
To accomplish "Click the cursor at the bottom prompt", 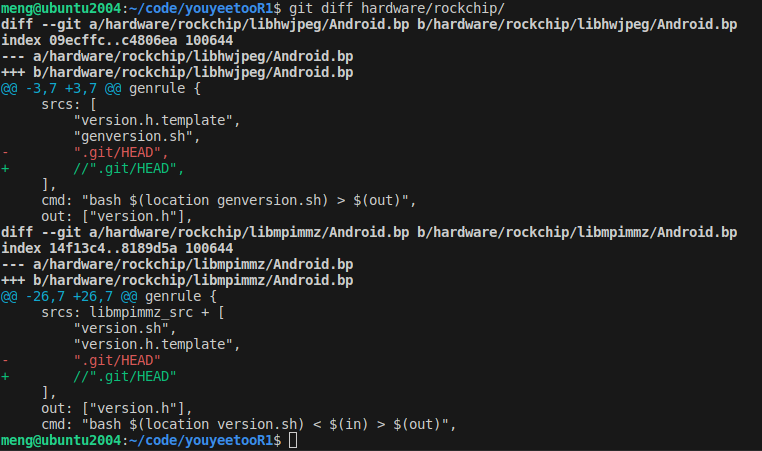I will tap(292, 441).
